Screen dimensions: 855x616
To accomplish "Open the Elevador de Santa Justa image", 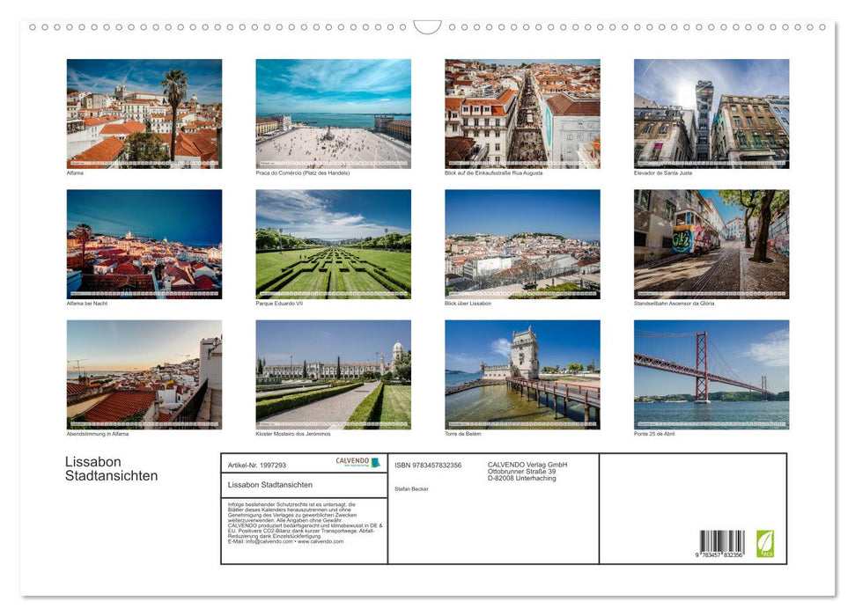I will tap(711, 114).
